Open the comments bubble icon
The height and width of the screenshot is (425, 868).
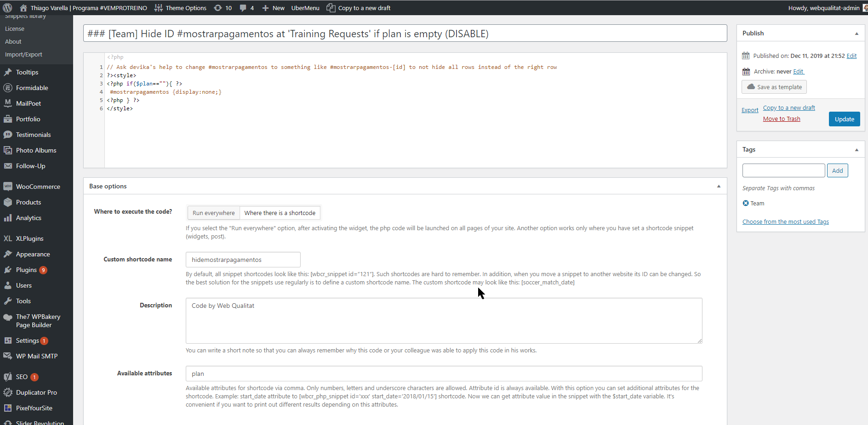pyautogui.click(x=243, y=8)
